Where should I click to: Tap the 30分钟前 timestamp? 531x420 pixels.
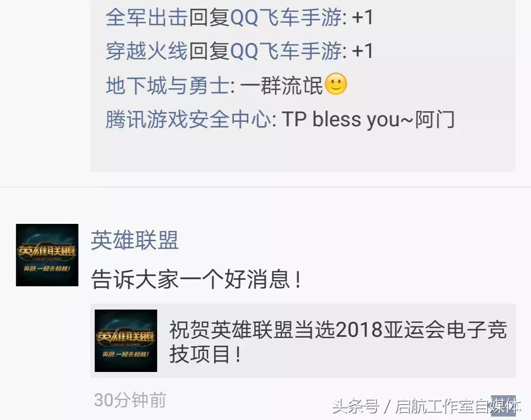tap(130, 400)
